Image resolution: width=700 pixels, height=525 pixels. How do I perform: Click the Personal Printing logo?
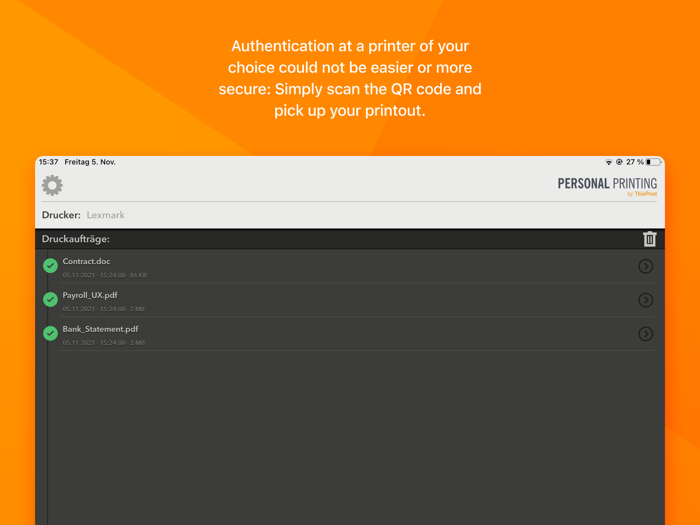pyautogui.click(x=607, y=186)
